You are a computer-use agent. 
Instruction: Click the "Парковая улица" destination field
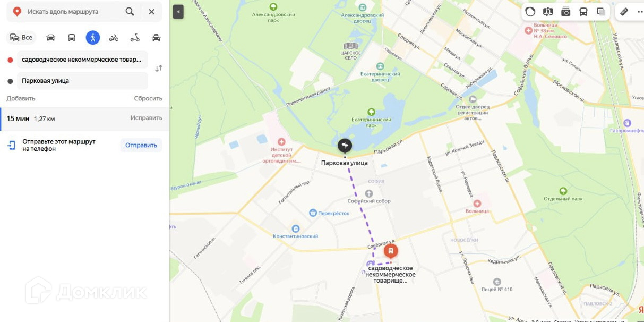click(x=83, y=81)
